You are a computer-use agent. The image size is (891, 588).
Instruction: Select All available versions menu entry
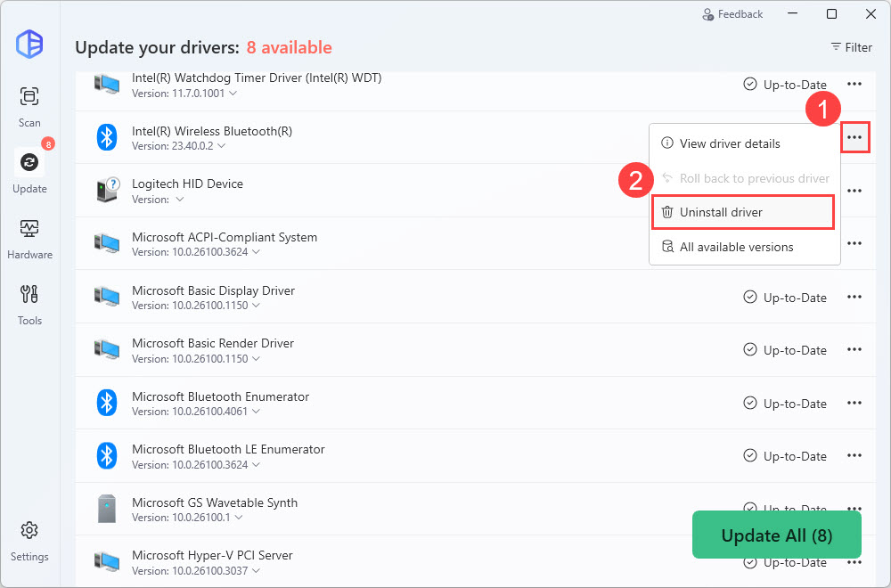click(x=736, y=247)
